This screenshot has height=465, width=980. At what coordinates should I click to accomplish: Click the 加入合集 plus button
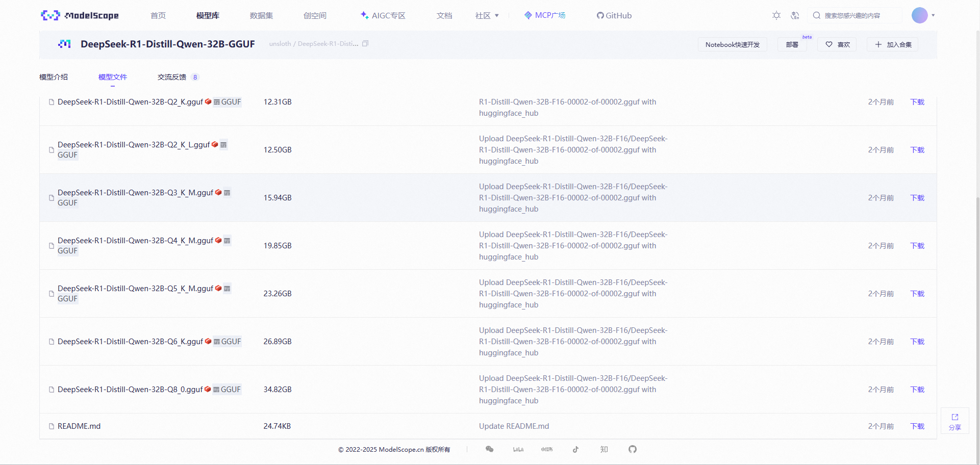click(893, 44)
